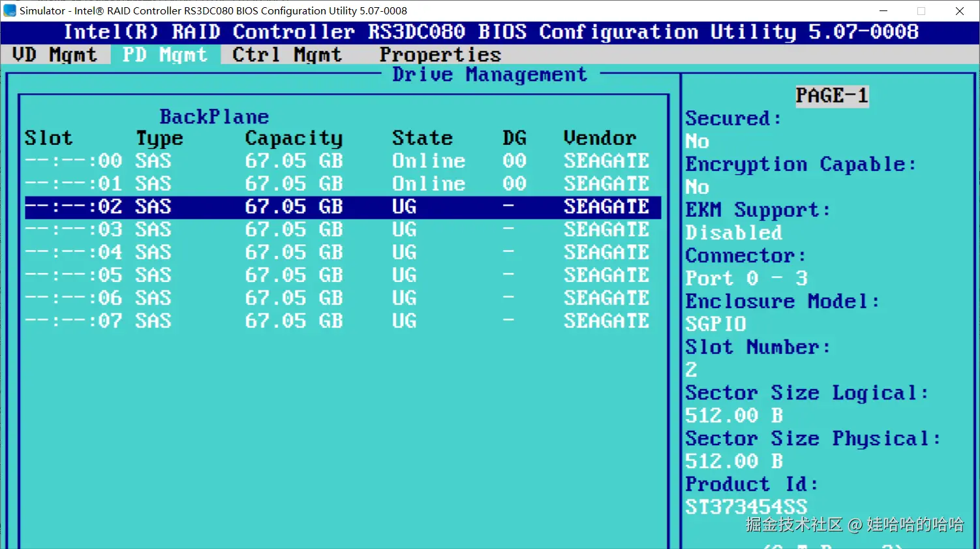Open the Properties tab
Image resolution: width=980 pixels, height=549 pixels.
pos(440,55)
